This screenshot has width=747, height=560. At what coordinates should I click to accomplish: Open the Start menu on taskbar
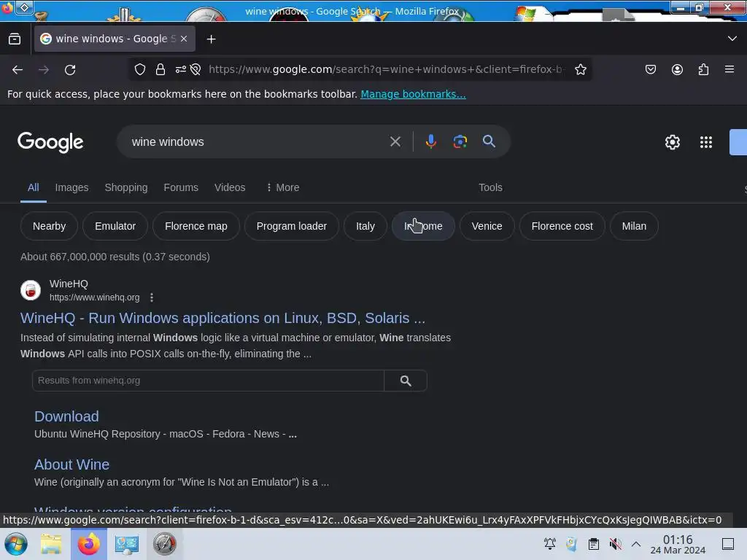pos(16,544)
